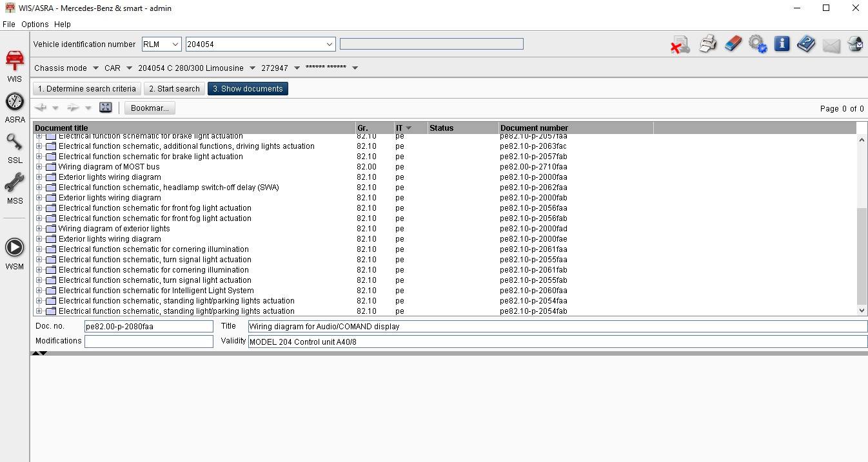The width and height of the screenshot is (868, 462).
Task: Select document number pe82.10-p-2062faa
Action: 533,188
